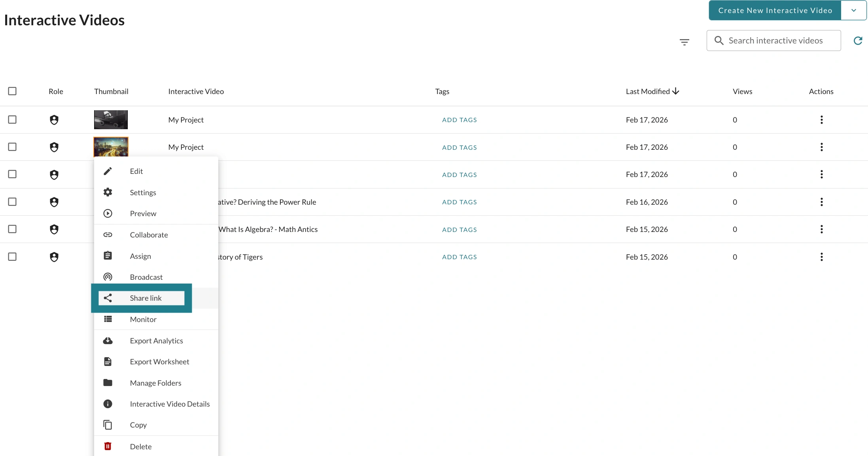
Task: Click the Broadcast signal icon
Action: pos(108,277)
